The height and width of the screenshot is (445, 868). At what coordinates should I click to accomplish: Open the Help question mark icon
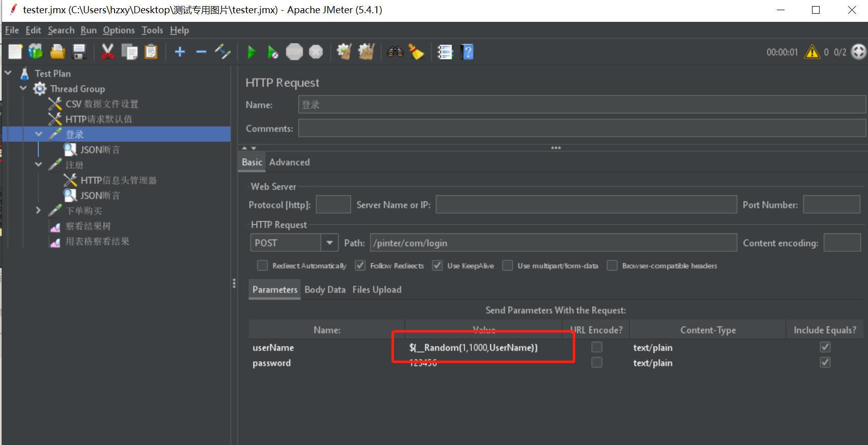[467, 52]
